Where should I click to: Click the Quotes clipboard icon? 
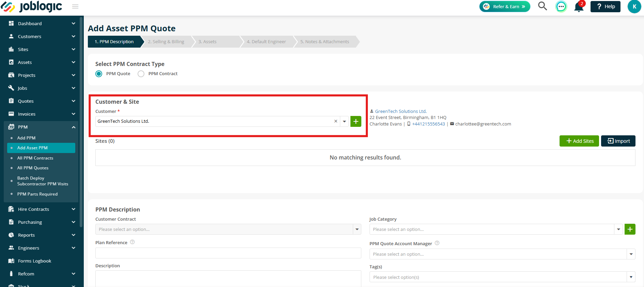pos(11,101)
